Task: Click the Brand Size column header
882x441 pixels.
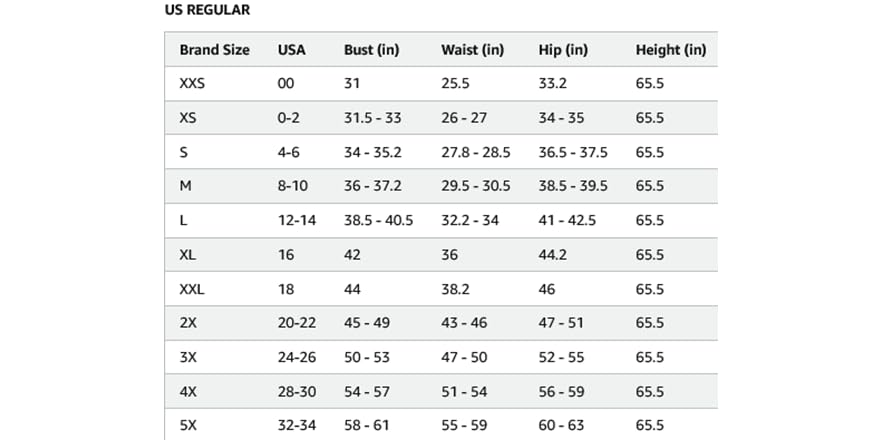Action: 214,50
